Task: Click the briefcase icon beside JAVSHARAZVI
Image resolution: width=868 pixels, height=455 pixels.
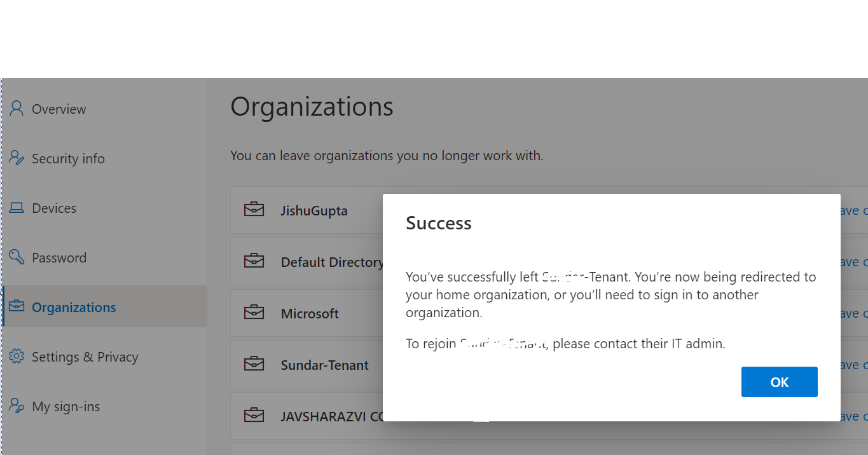Action: (x=254, y=415)
